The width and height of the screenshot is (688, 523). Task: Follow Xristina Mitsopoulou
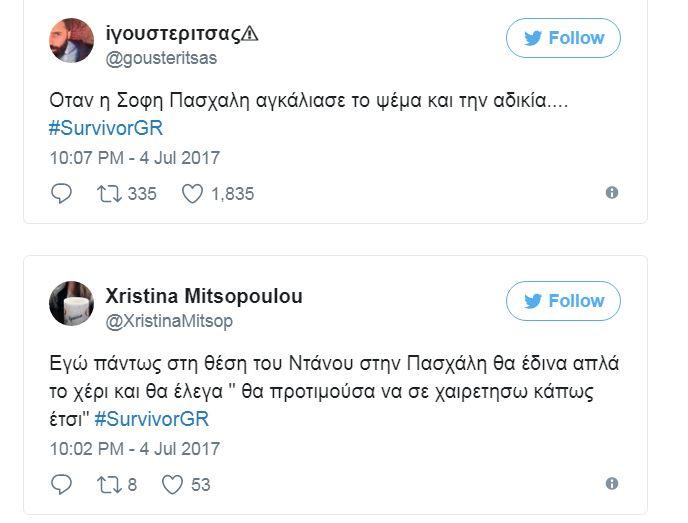(x=563, y=301)
